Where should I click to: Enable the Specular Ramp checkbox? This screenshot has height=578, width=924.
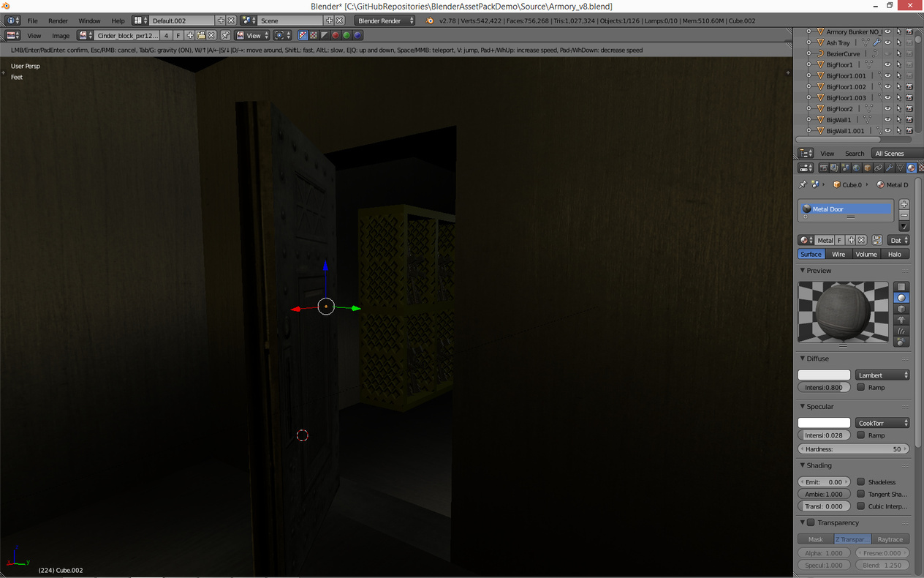(860, 435)
